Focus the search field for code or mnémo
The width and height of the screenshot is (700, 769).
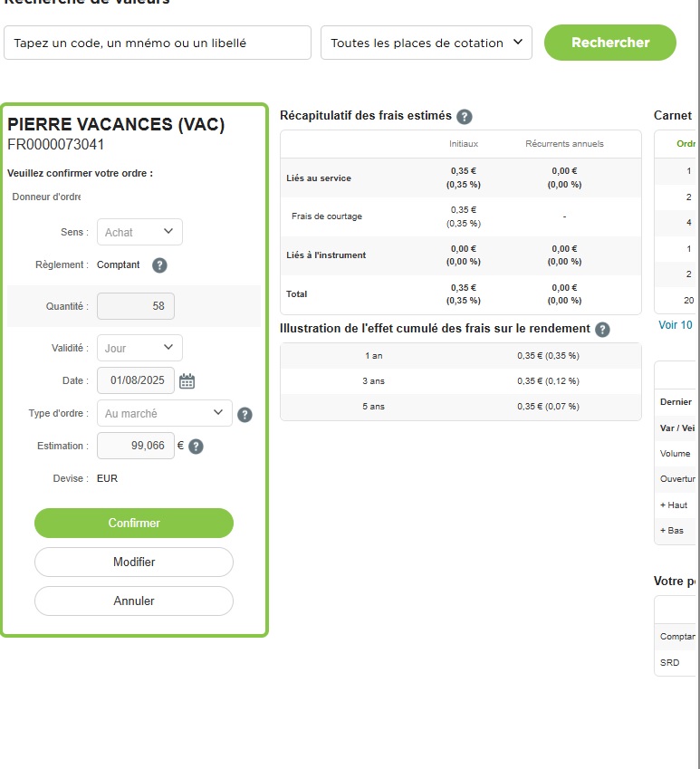click(158, 43)
